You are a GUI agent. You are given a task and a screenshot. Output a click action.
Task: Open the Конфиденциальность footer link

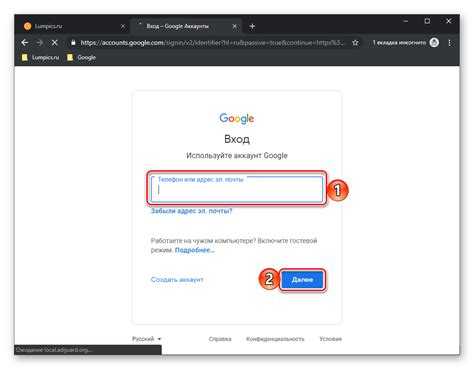[275, 339]
